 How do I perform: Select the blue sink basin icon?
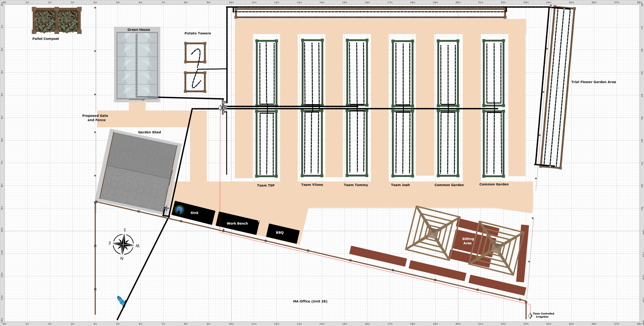click(x=179, y=210)
